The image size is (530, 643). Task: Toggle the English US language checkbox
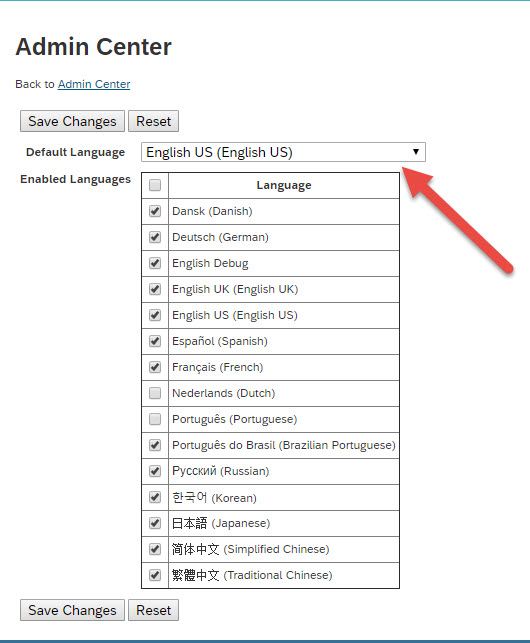(155, 315)
